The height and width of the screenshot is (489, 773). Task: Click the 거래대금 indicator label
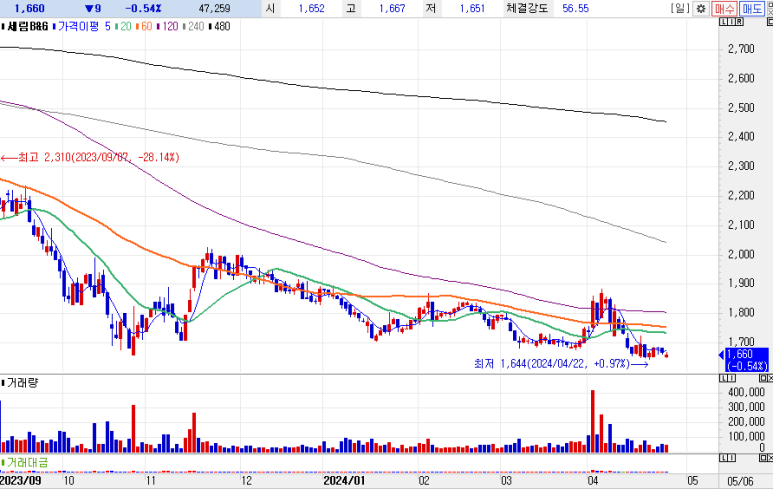(27, 462)
